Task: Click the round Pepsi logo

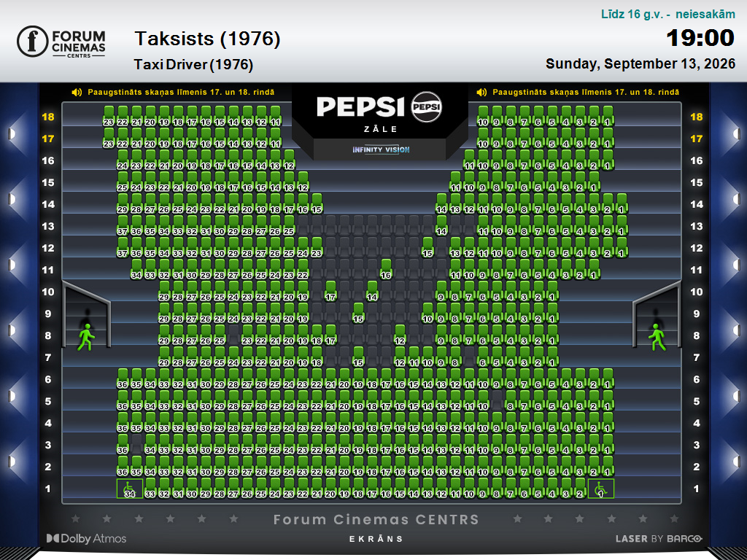Action: [426, 106]
